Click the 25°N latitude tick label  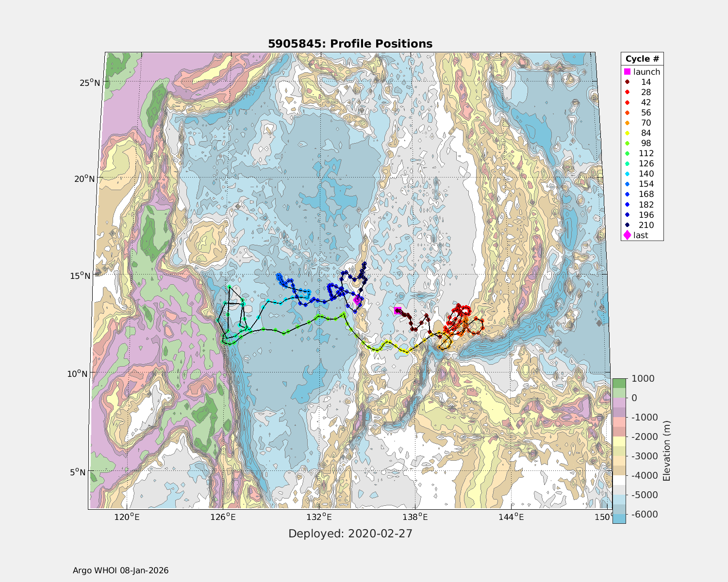90,82
